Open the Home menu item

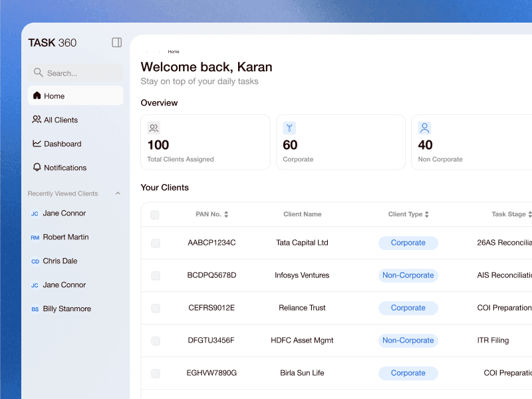(75, 96)
